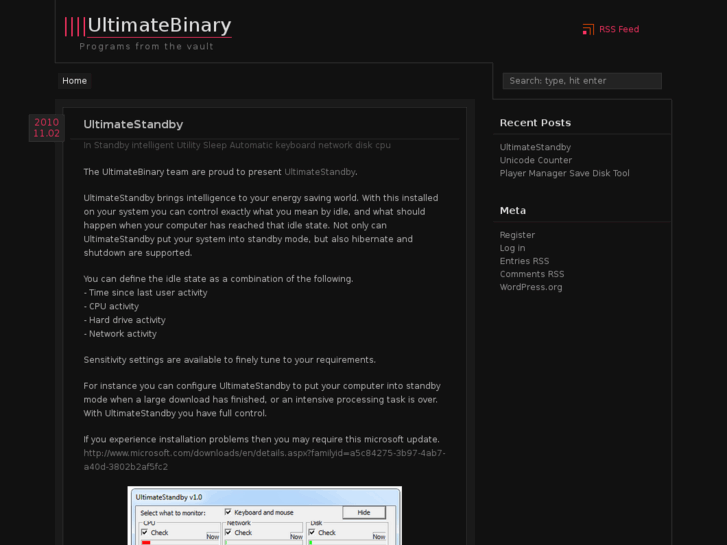Image resolution: width=727 pixels, height=545 pixels.
Task: Click the Hide button in the app screenshot
Action: [363, 512]
